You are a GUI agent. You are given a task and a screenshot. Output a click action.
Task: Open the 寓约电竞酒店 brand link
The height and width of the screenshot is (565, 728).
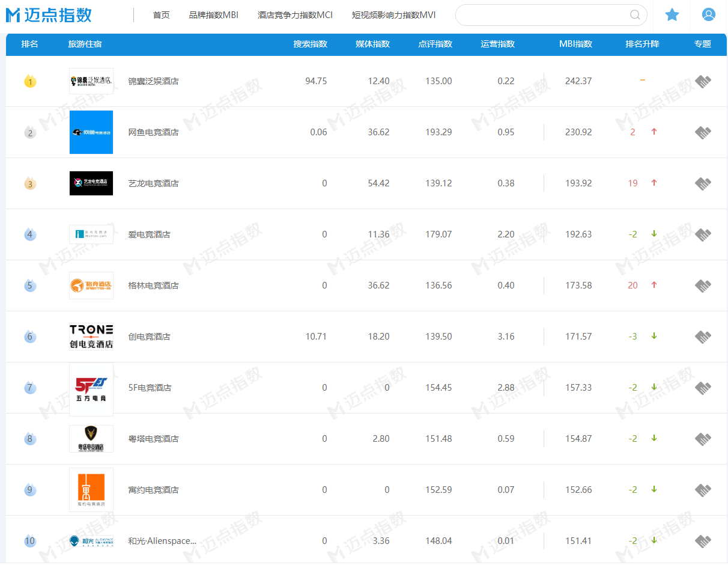click(x=153, y=490)
